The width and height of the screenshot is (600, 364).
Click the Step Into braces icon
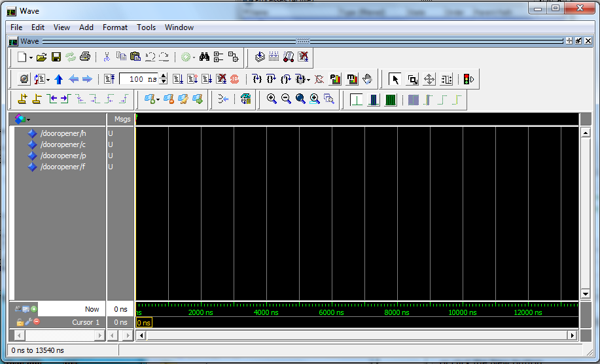(x=257, y=79)
